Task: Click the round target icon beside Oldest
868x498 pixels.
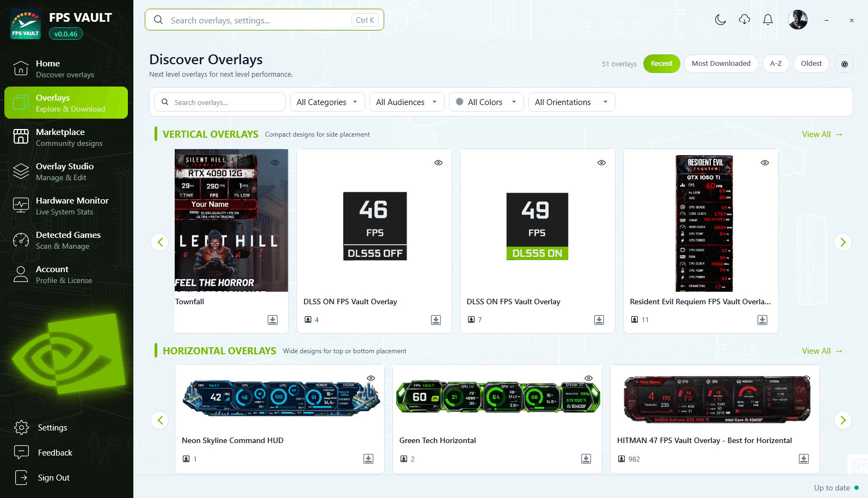Action: [x=845, y=64]
